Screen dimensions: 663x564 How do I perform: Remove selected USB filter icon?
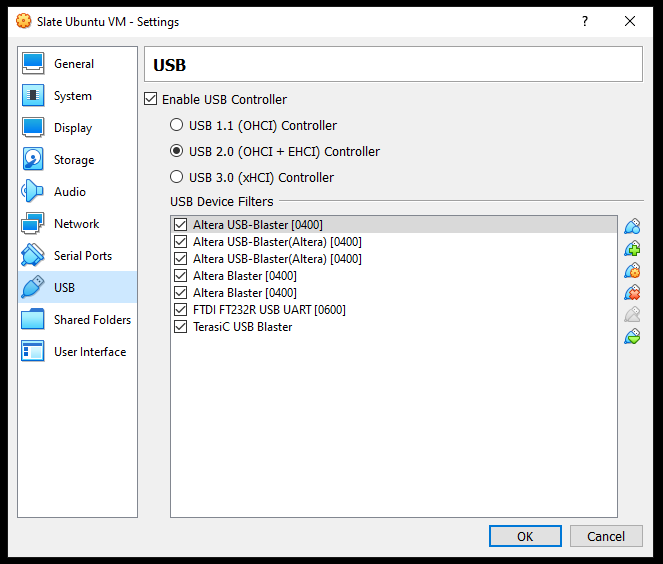632,292
